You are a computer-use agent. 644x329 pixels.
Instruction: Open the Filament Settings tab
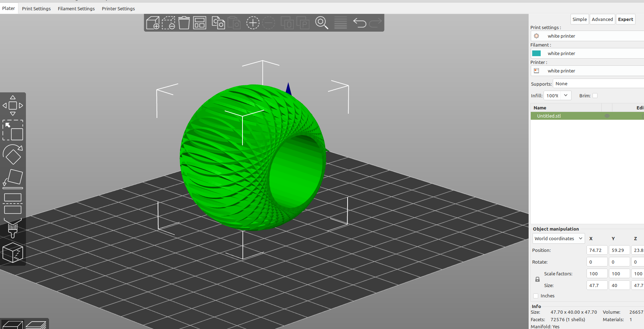pos(76,9)
